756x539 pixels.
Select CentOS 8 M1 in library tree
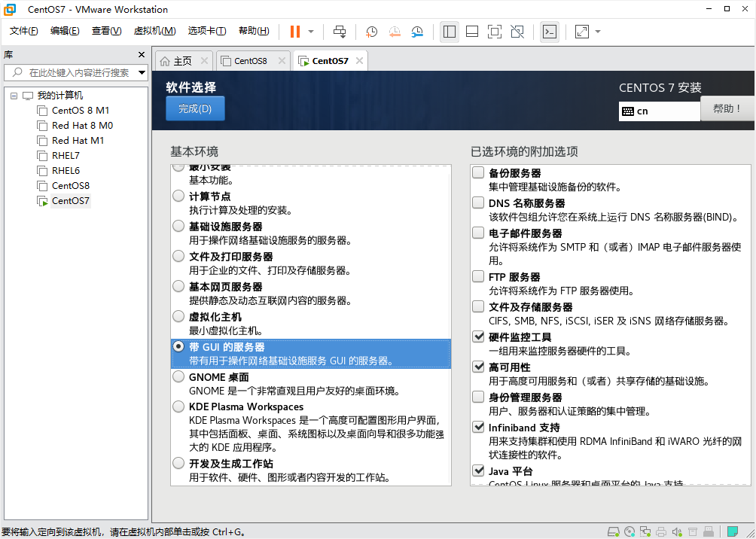pos(81,111)
